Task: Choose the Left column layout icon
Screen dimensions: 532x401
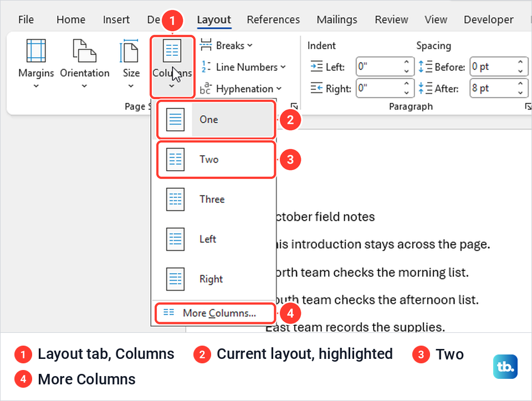Action: coord(175,239)
